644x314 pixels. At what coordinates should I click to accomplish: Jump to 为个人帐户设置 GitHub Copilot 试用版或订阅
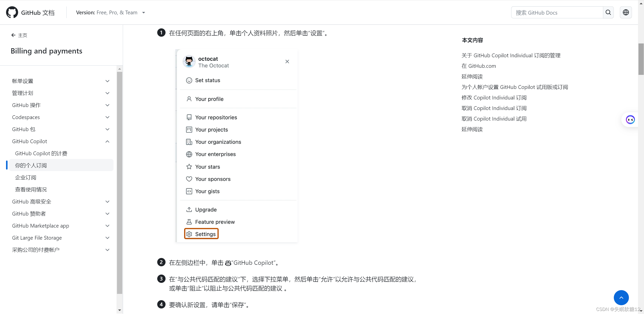(514, 87)
